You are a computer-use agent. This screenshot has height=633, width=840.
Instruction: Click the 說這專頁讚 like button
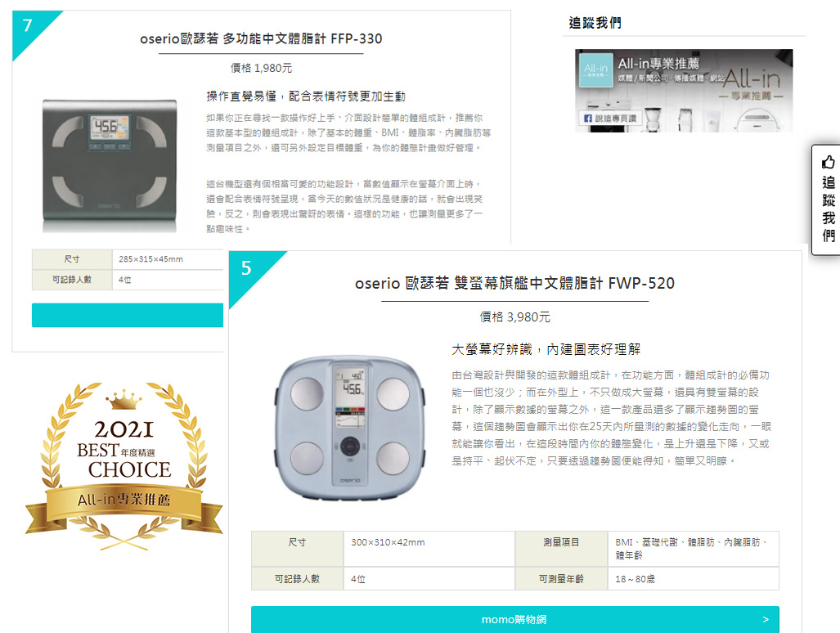610,119
